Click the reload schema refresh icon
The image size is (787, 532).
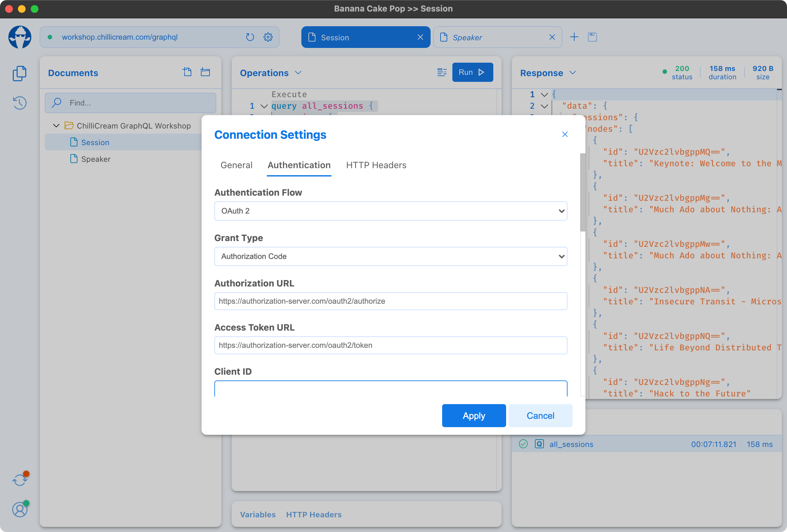point(250,37)
